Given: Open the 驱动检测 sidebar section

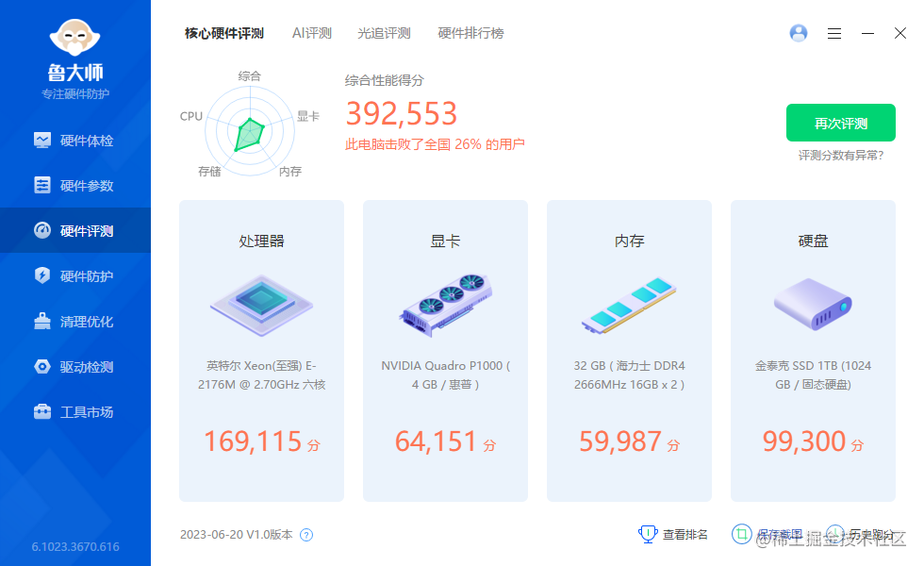Looking at the screenshot, I should click(x=74, y=367).
